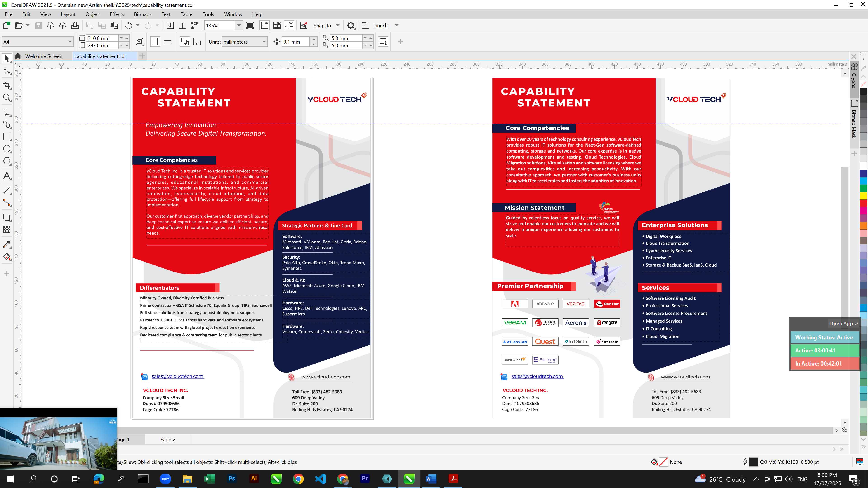Toggle the Show rulers button
Screen dimensions: 868x488
coord(264,25)
